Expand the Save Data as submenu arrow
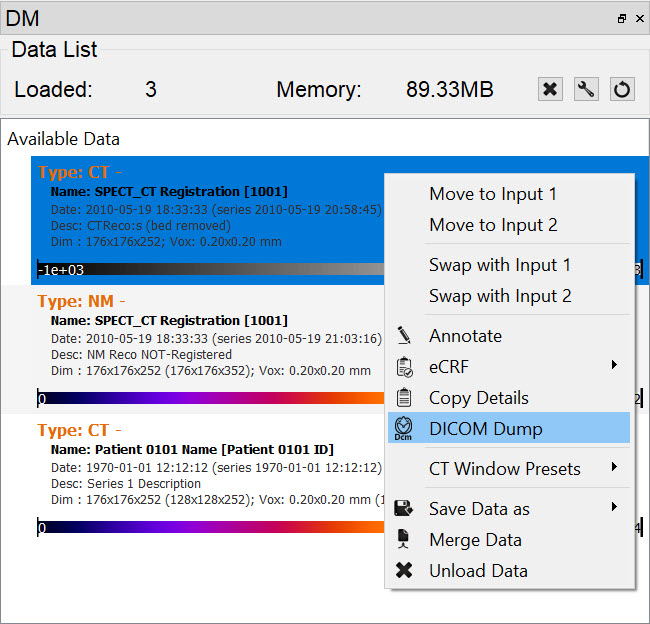 pyautogui.click(x=614, y=508)
